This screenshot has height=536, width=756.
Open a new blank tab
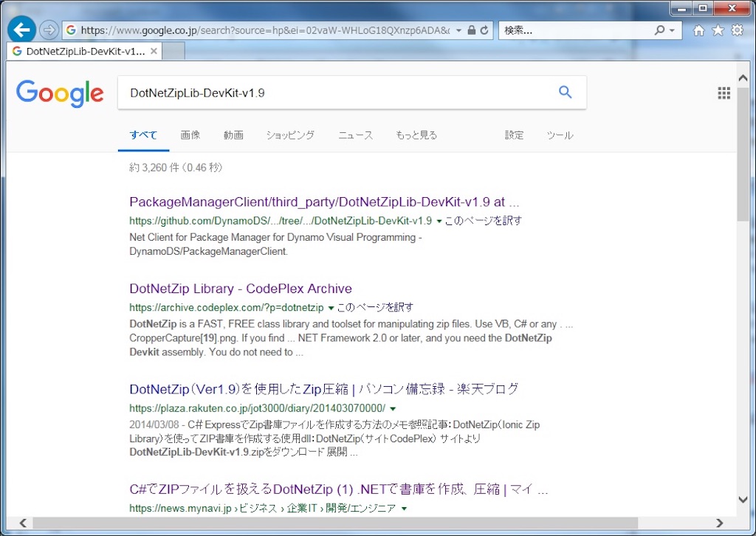pos(173,51)
